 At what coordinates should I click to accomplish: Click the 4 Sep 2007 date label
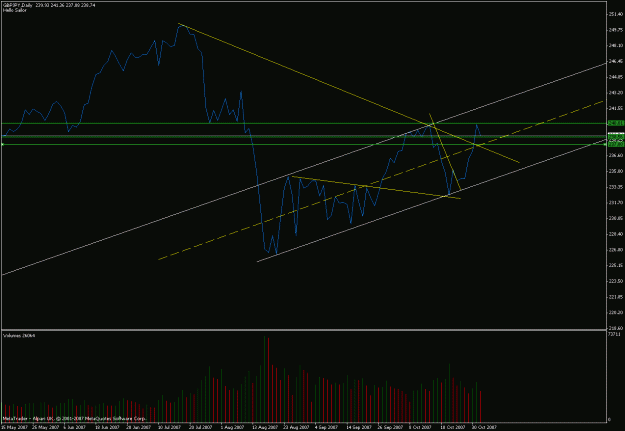pos(326,427)
